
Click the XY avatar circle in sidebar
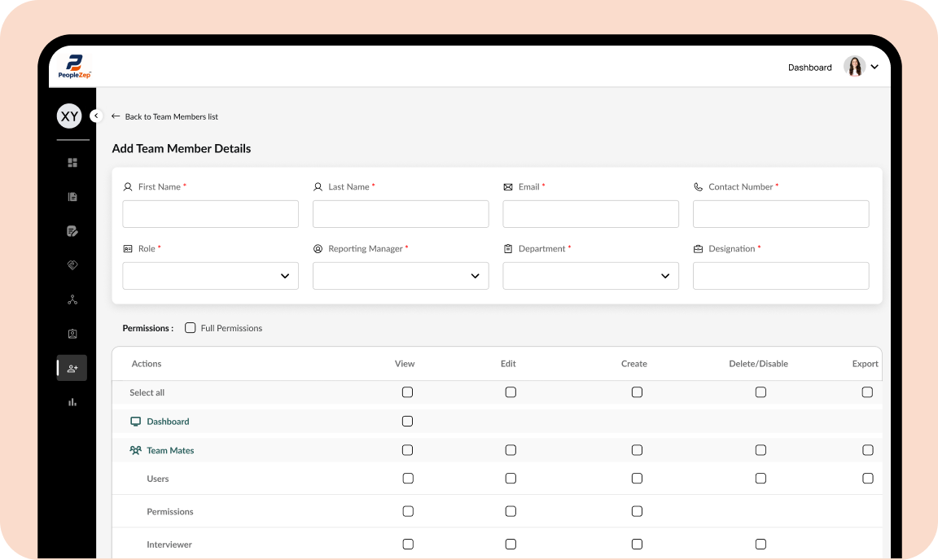pyautogui.click(x=69, y=116)
